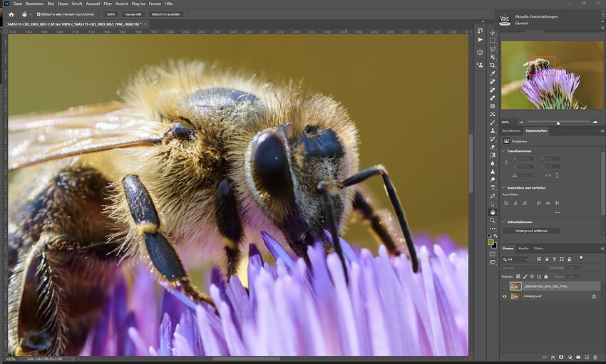Screen dimensions: 606x364
Task: Click the Home icon in options bar
Action: (11, 14)
